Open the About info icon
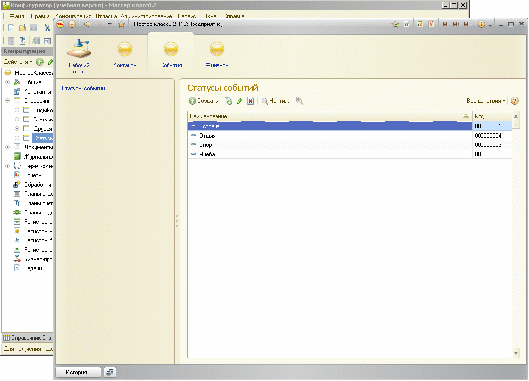This screenshot has height=381, width=529. click(x=481, y=24)
